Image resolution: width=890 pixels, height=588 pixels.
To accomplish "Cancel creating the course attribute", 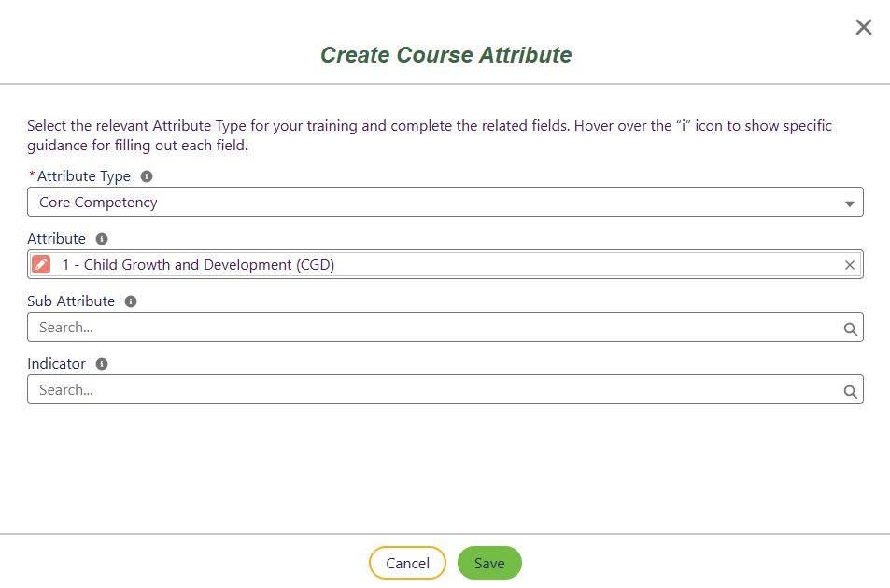I will [407, 563].
